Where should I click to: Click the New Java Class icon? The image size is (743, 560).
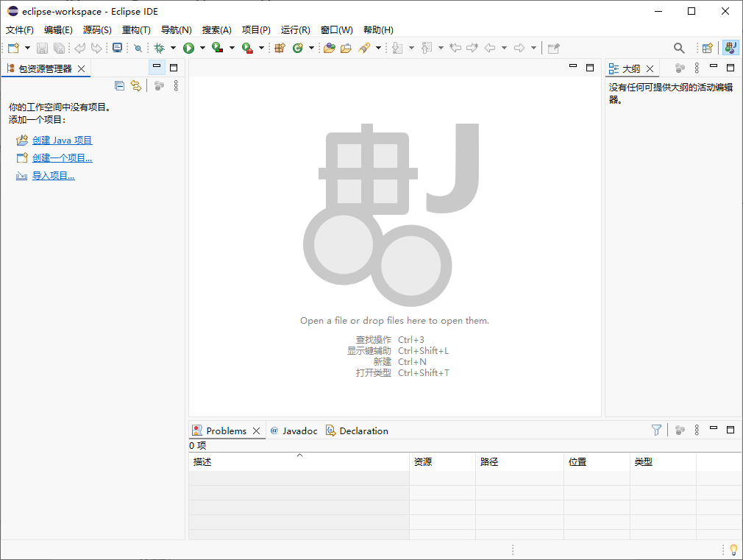(x=298, y=48)
